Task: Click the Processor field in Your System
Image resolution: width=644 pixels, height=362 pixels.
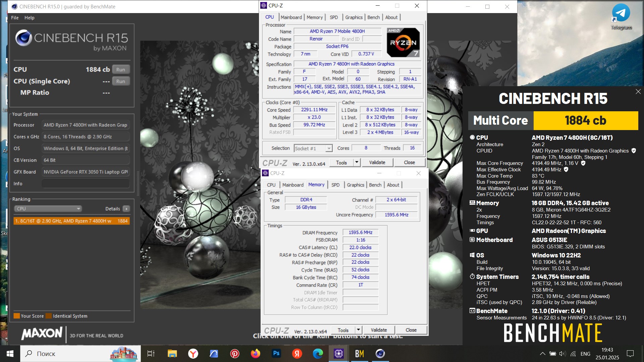Action: (86, 125)
